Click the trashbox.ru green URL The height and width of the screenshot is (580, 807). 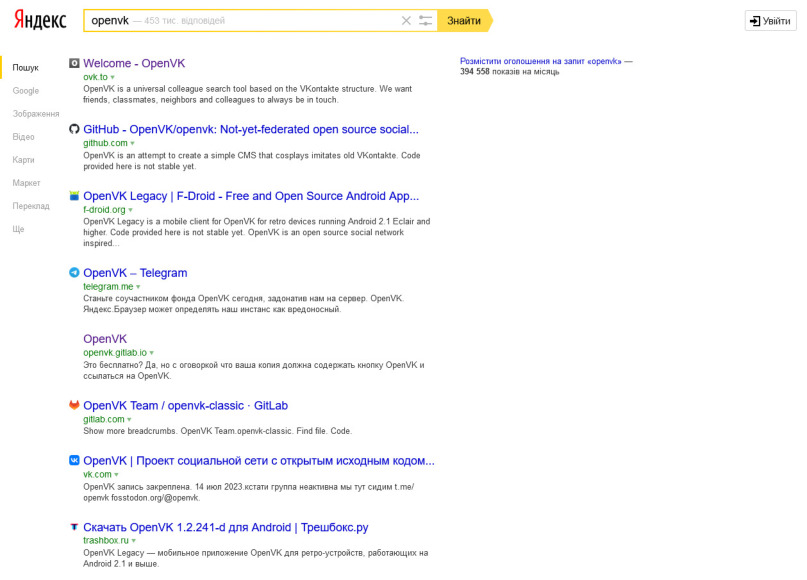[106, 540]
